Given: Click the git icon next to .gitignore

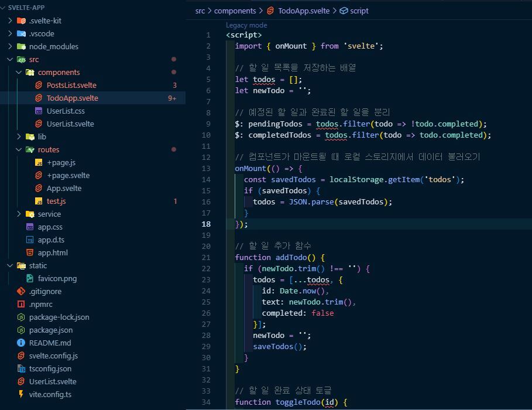Looking at the screenshot, I should 21,292.
